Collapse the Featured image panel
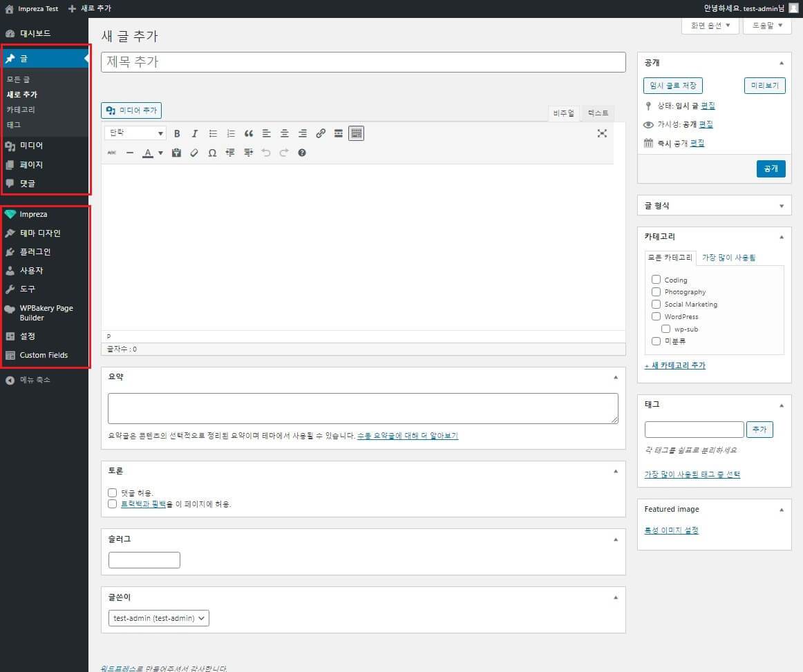 [782, 510]
